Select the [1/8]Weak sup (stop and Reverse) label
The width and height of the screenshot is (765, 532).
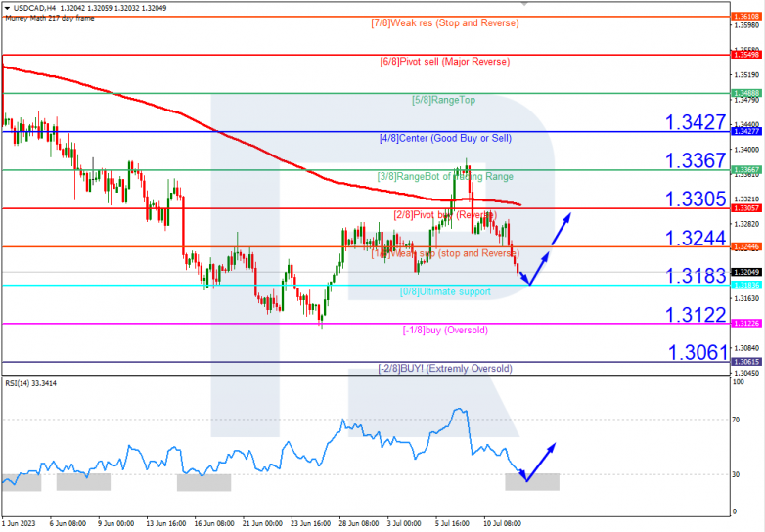[445, 253]
